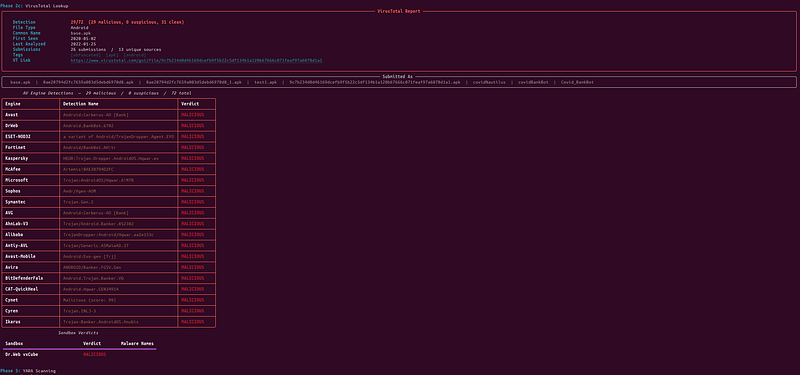Click MALICIOUS verdict in the Ikarus row

192,322
